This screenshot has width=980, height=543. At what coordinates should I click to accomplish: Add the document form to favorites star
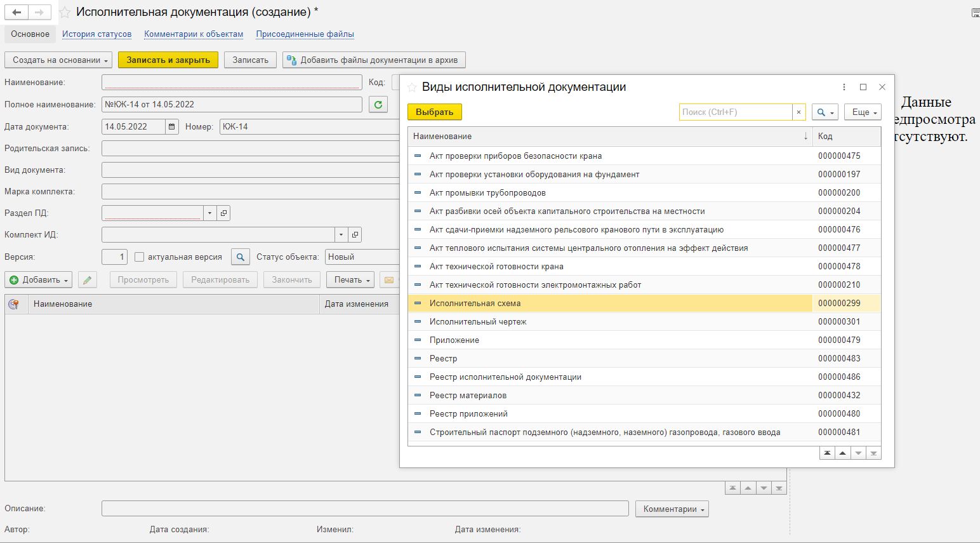click(x=65, y=12)
